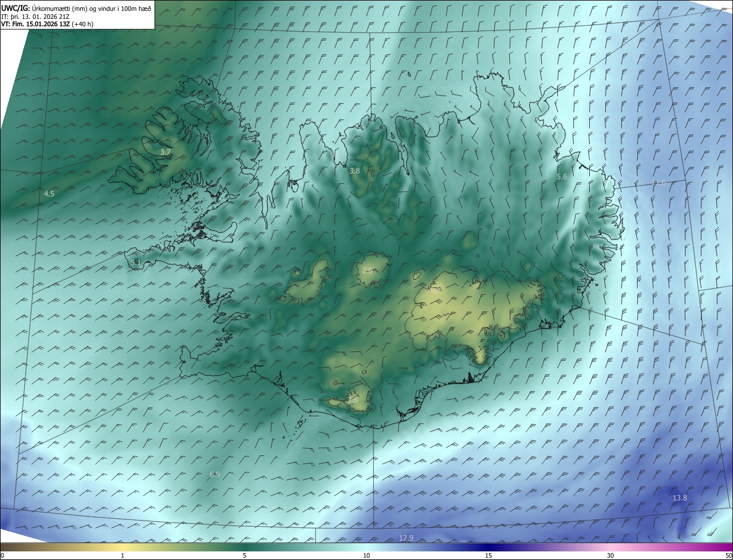Click the 30 mark on color bar

point(610,555)
